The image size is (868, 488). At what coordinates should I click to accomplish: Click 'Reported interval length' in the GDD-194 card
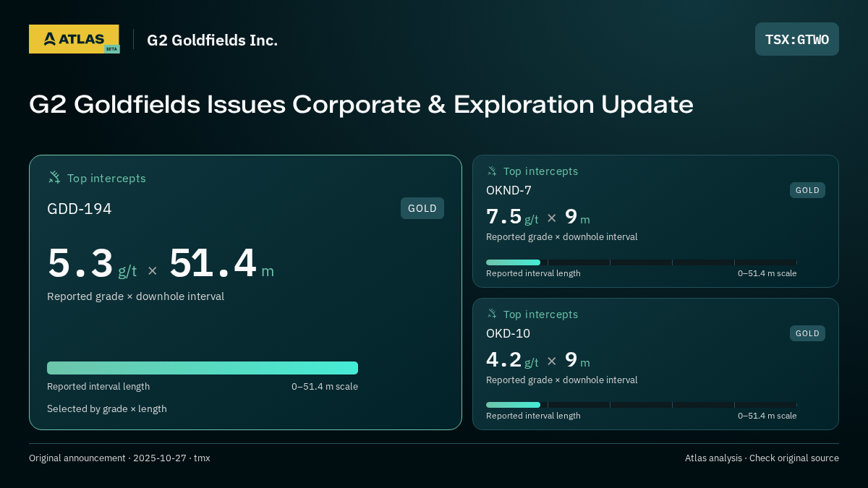tap(98, 387)
